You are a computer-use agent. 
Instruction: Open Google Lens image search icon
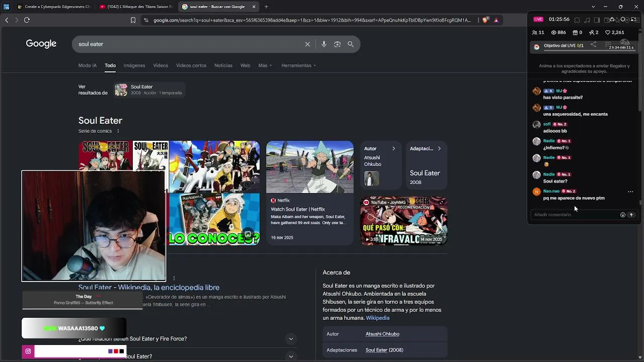(x=337, y=44)
